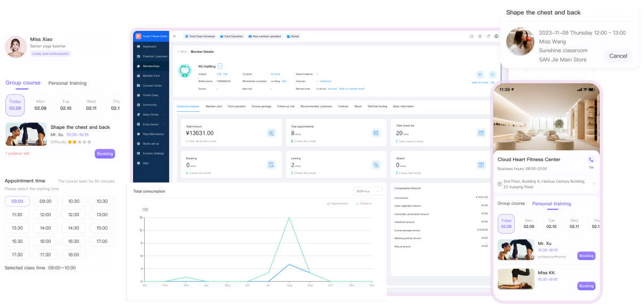Screen dimensions: 644x304
Task: Cancel the Shape the chest and back booking
Action: (618, 56)
